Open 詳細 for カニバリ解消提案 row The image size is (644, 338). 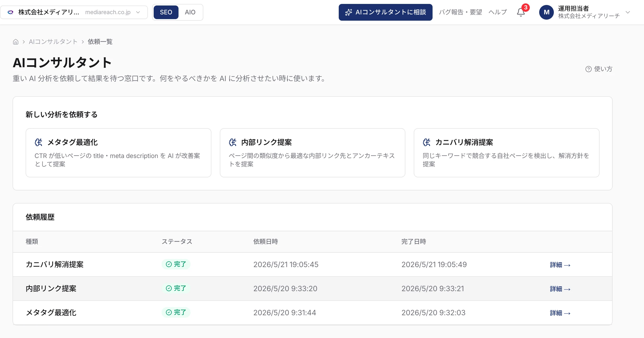[x=560, y=265]
